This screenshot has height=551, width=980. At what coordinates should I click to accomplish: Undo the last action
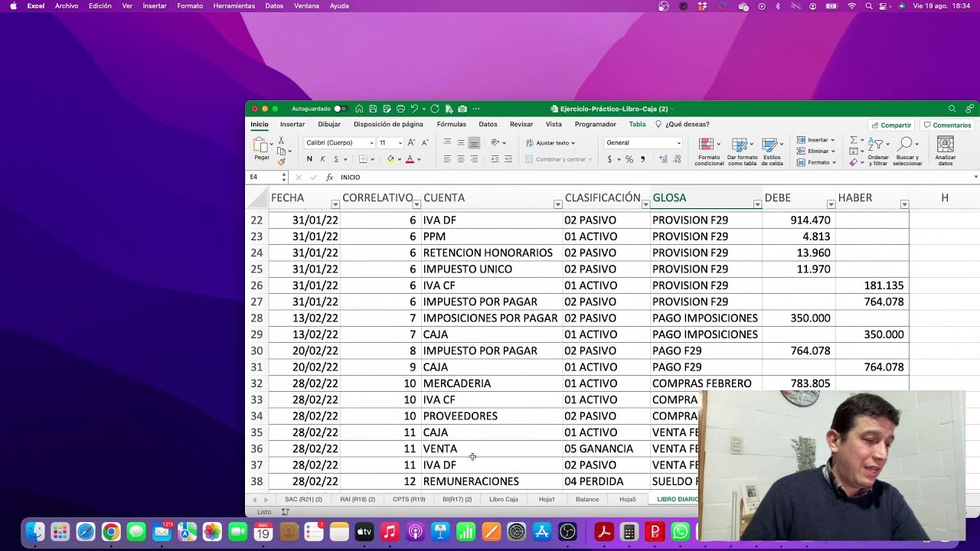(414, 109)
